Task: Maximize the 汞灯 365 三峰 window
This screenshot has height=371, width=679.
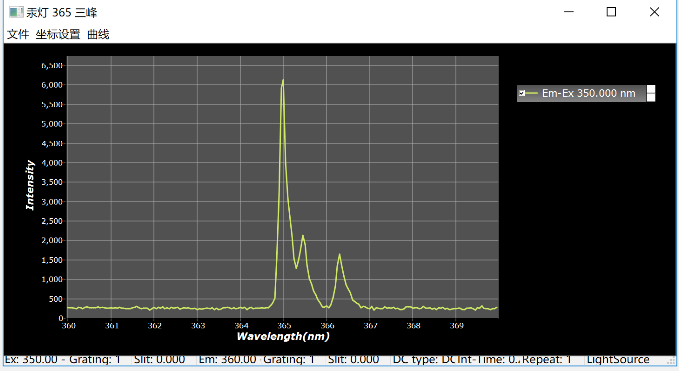Action: coord(611,12)
